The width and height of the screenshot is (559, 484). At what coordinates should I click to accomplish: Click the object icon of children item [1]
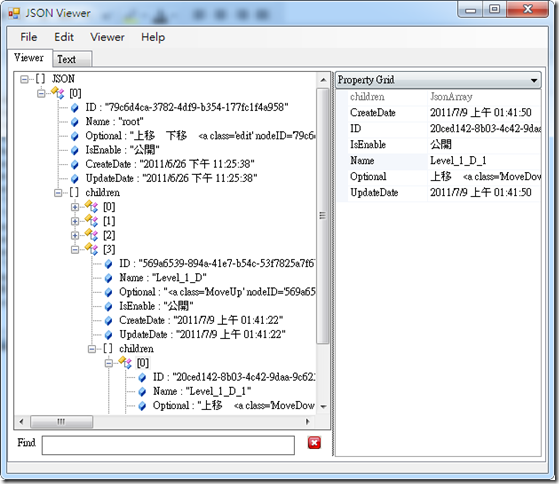coord(91,221)
